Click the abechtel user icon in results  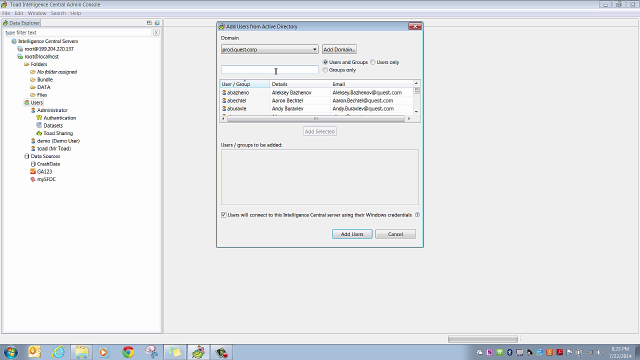click(224, 100)
